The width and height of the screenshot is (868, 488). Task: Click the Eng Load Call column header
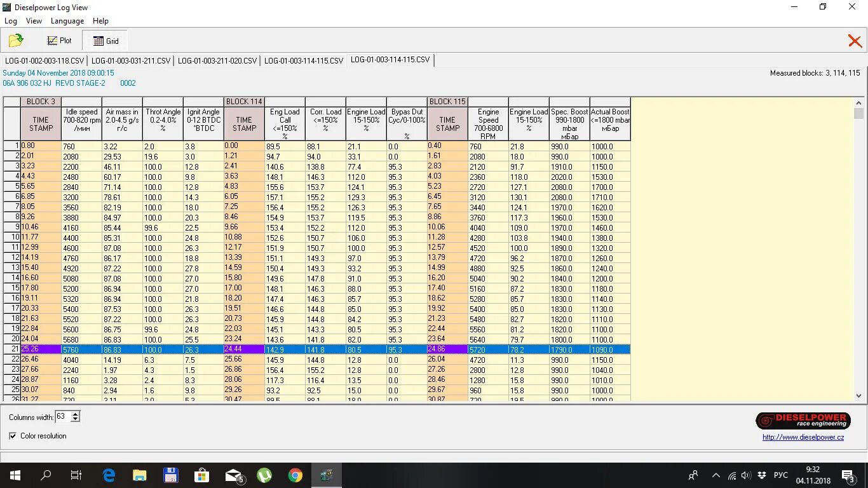pos(285,123)
